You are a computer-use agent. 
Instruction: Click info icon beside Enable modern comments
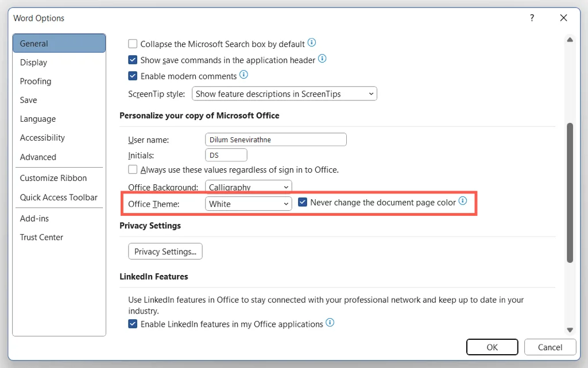[x=243, y=75]
